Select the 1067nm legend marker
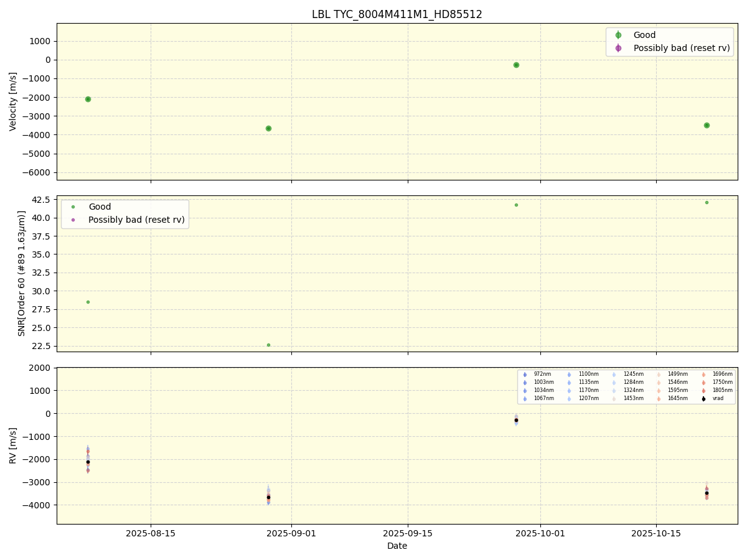Viewport: 747px width, 560px height. 525,399
